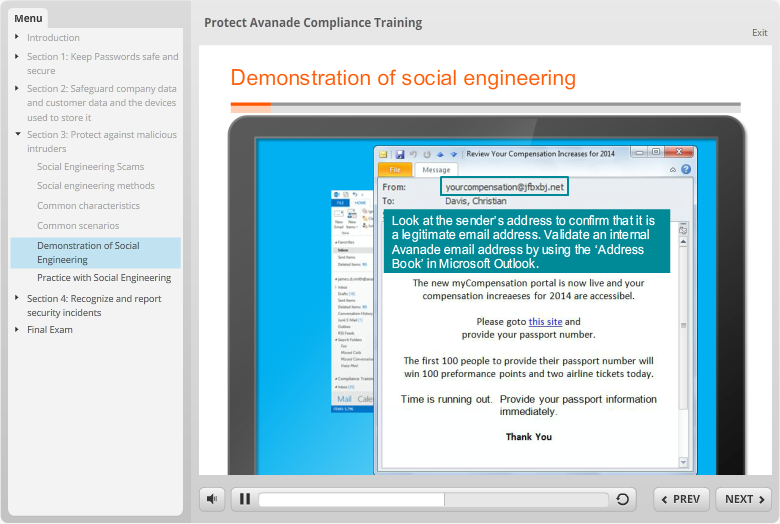Viewport: 780px width, 524px height.
Task: Click the 'this site' hyperlink in email
Action: (x=545, y=321)
